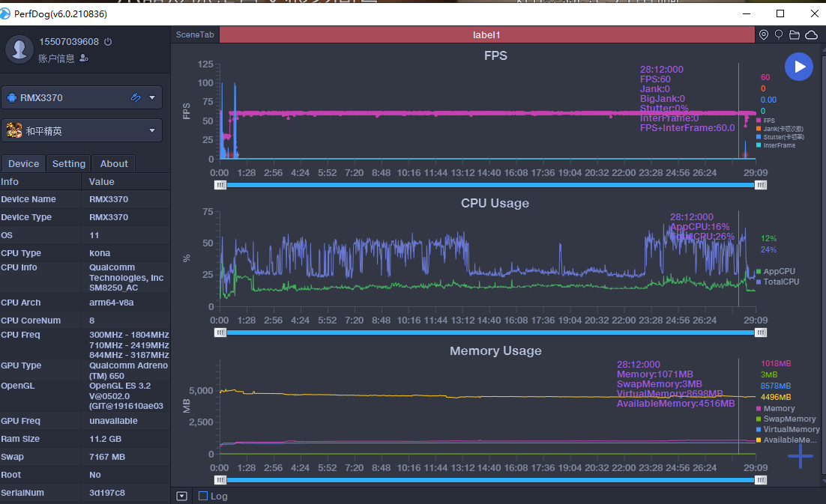Expand the RMX3370 device dropdown
Screen dimensions: 826x504
pos(153,97)
